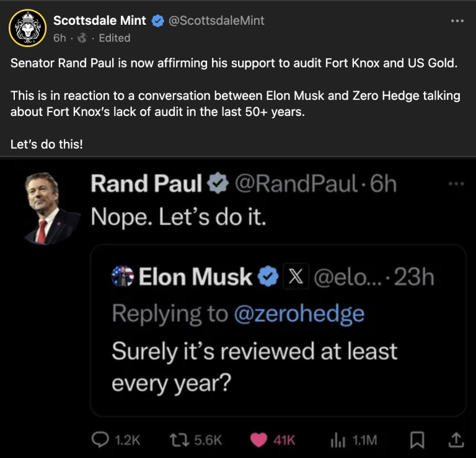The width and height of the screenshot is (476, 458).
Task: Open view analytics icon showing 1.1M
Action: 338,439
